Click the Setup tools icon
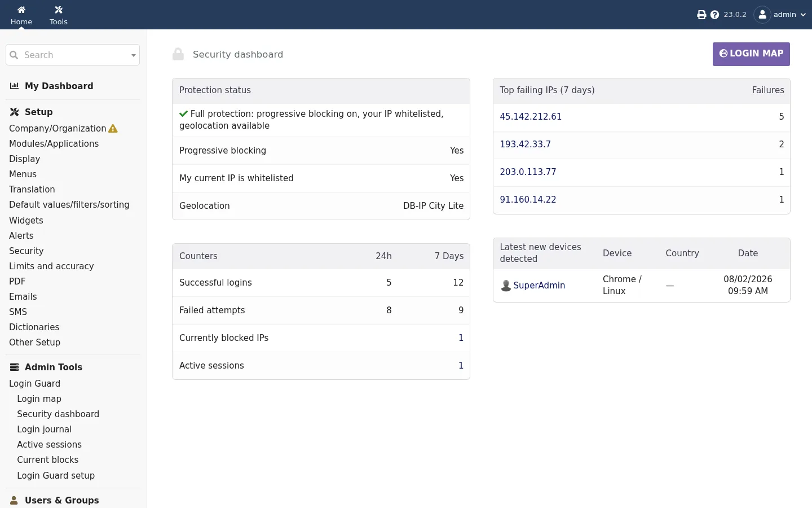Image resolution: width=812 pixels, height=508 pixels. click(x=15, y=112)
